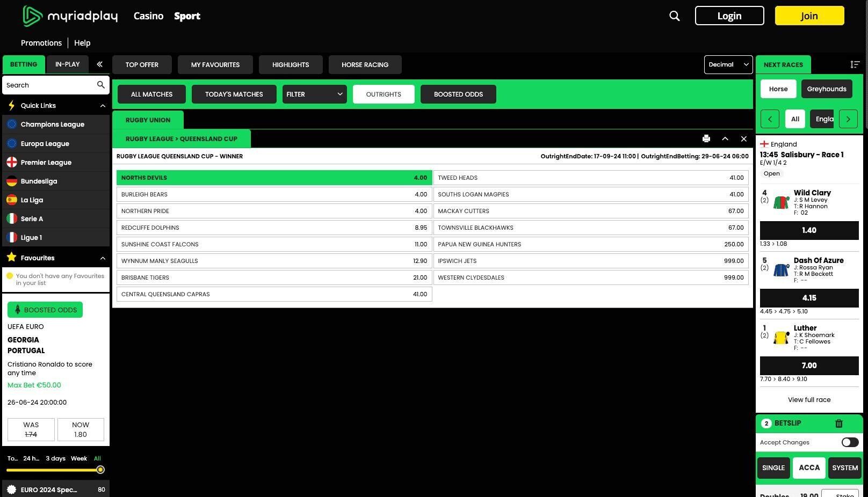The image size is (868, 497).
Task: Go to next race region arrow
Action: (848, 119)
